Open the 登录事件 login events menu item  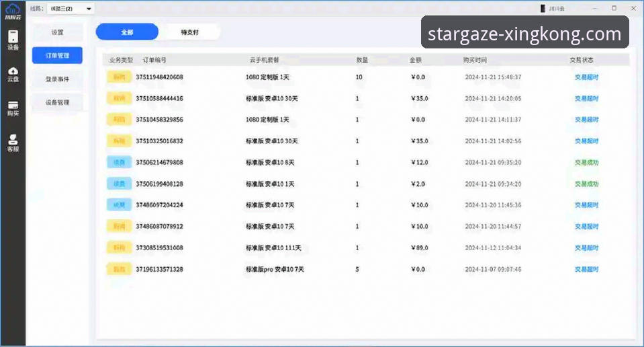point(58,79)
